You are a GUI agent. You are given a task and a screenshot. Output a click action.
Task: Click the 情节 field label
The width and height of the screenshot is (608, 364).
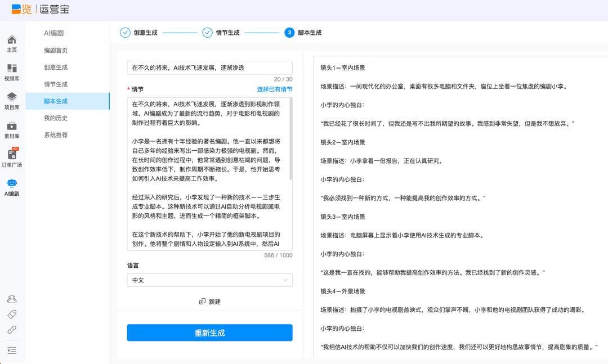[137, 89]
